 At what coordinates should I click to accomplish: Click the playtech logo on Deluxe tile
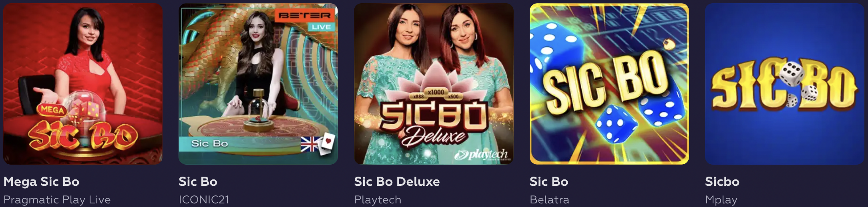pos(483,155)
